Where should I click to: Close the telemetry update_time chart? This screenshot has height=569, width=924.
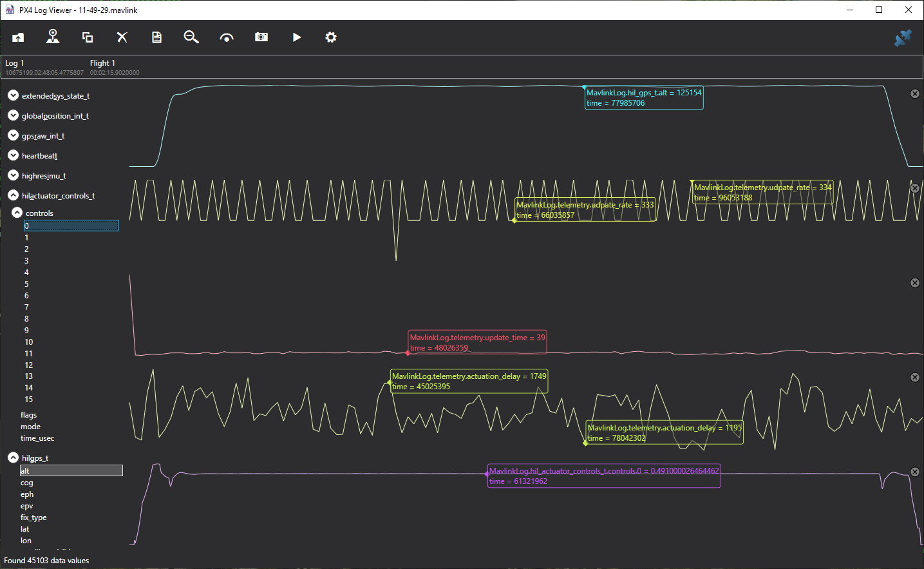[914, 283]
